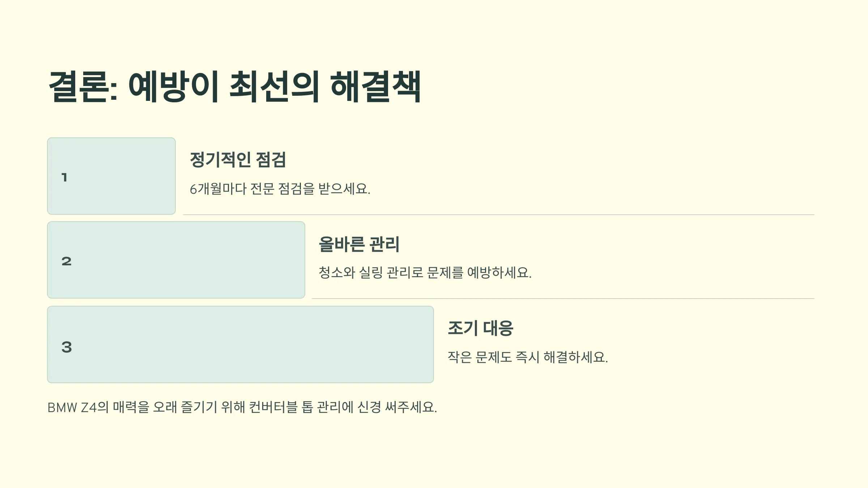Select the number 1 step box
The height and width of the screenshot is (488, 868).
click(111, 176)
